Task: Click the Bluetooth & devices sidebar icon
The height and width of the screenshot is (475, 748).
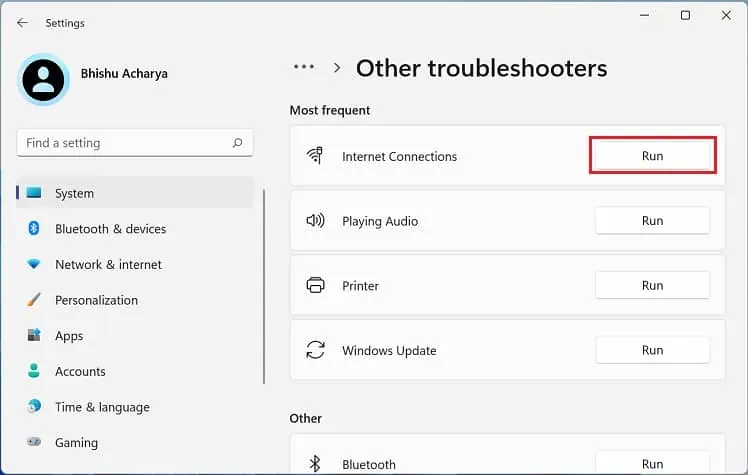Action: point(34,229)
